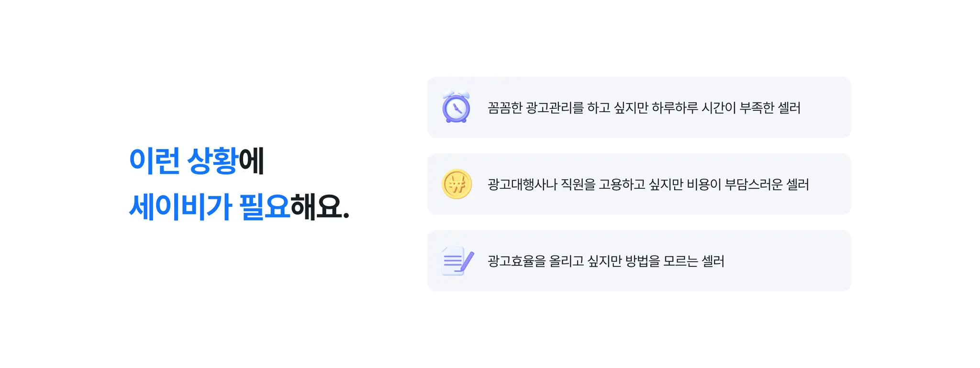
Task: Click '광고관리를' in the first card
Action: pyautogui.click(x=555, y=108)
